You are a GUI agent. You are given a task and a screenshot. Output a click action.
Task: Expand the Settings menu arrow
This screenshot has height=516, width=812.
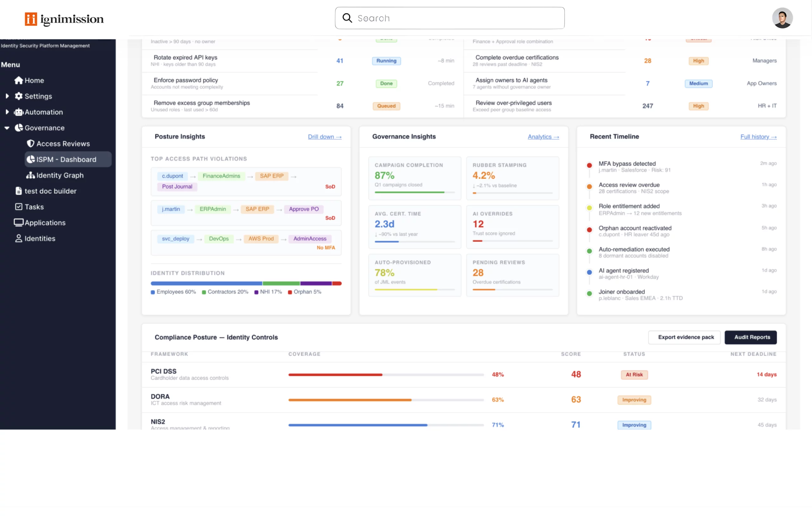[x=7, y=96]
